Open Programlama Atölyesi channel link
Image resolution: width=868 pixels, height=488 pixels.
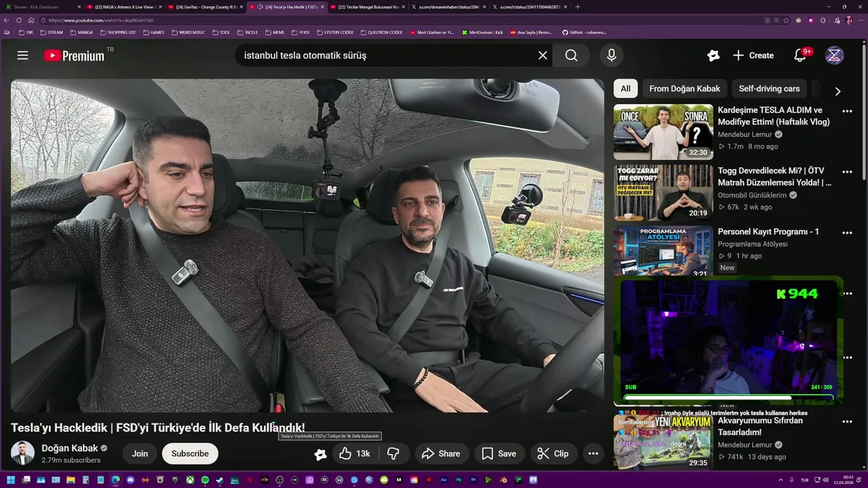(753, 244)
